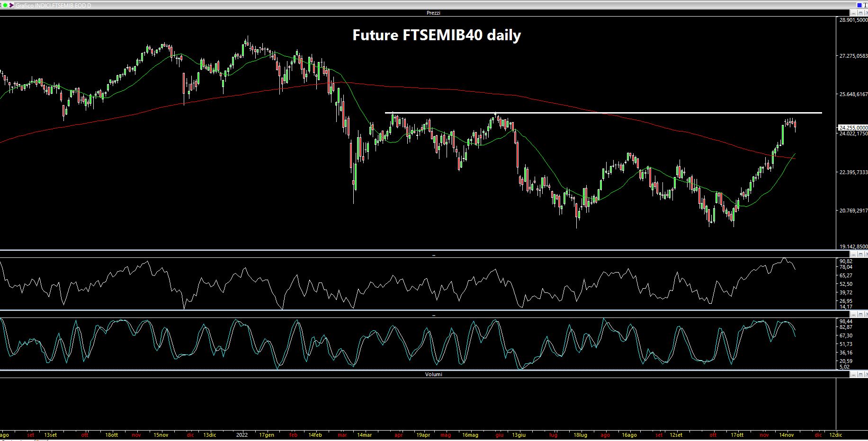Viewport: 868px width, 441px height.
Task: Click the 14mar date marker
Action: pos(364,435)
